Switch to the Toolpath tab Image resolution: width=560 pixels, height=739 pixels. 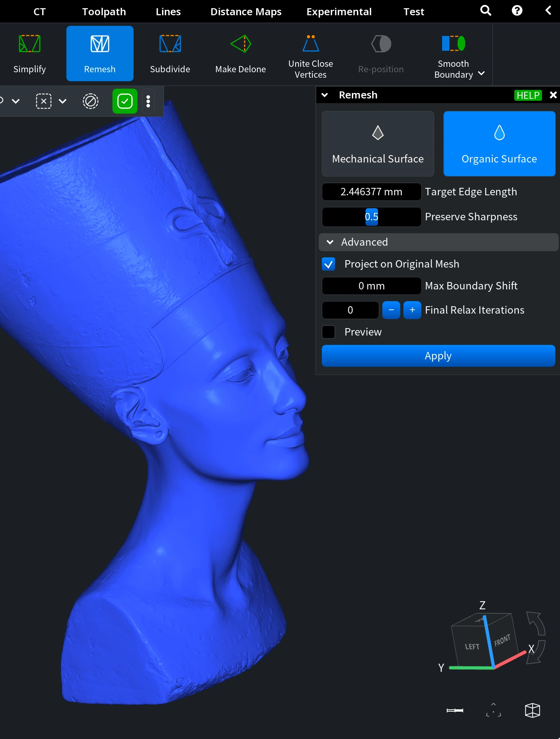(104, 12)
